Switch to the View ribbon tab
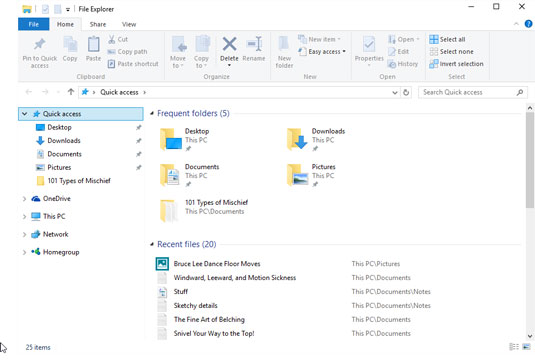 pyautogui.click(x=129, y=24)
